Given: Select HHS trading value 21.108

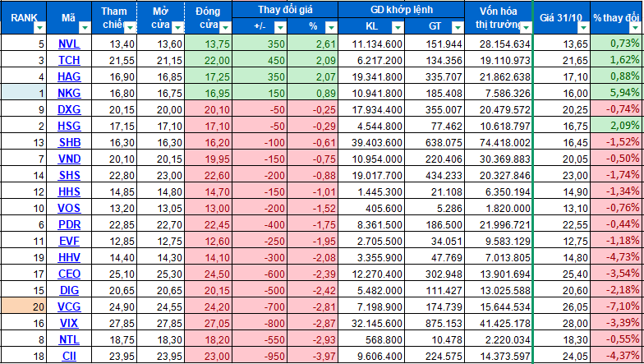Looking at the screenshot, I should [435, 192].
